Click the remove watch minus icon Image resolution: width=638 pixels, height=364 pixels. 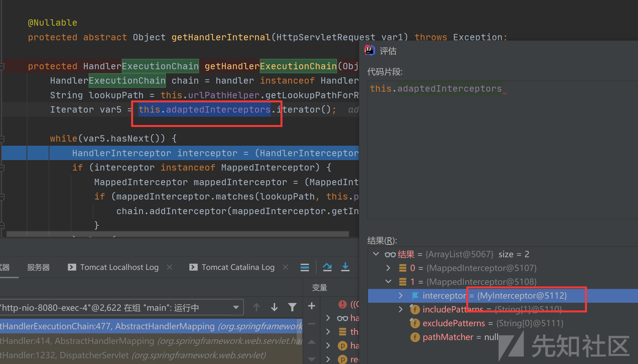pyautogui.click(x=312, y=323)
